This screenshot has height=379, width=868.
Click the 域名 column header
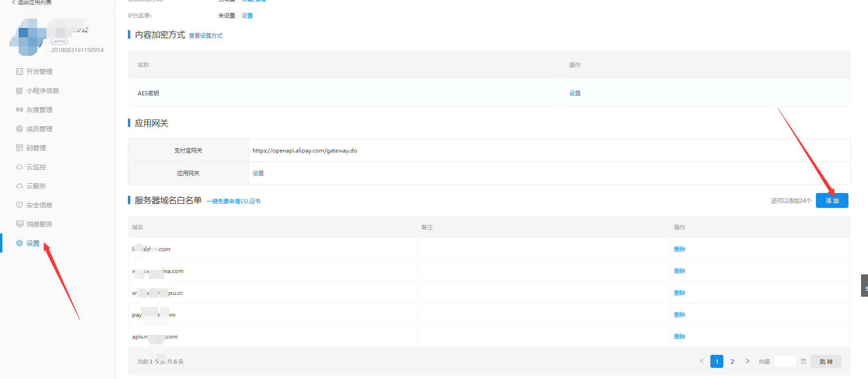[138, 227]
